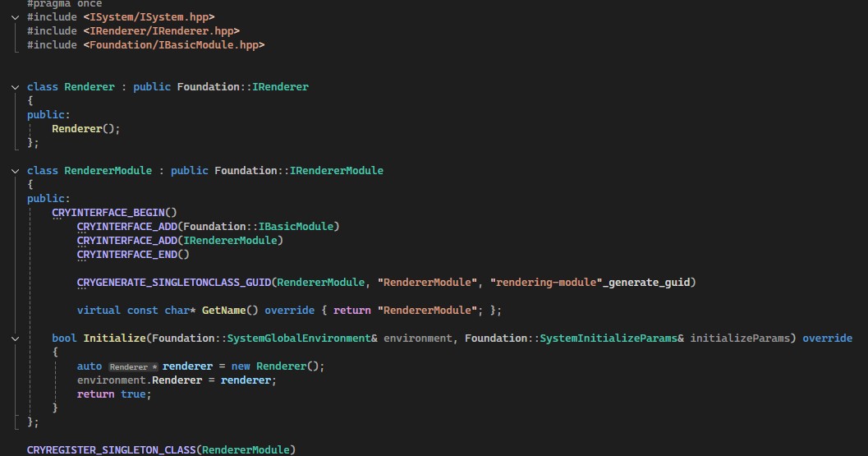Click the '#pragma once' directive
This screenshot has height=456, width=868.
click(64, 4)
